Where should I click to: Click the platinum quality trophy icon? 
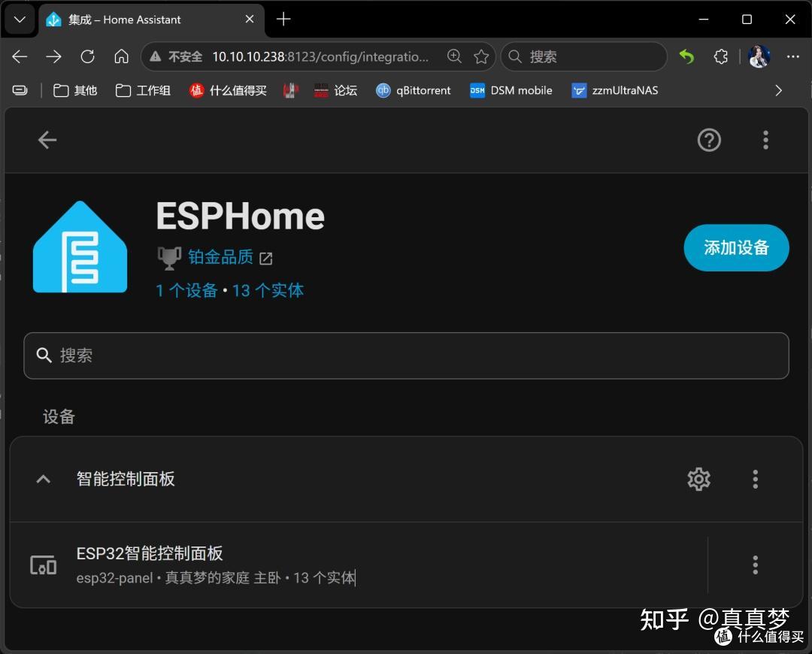(169, 258)
